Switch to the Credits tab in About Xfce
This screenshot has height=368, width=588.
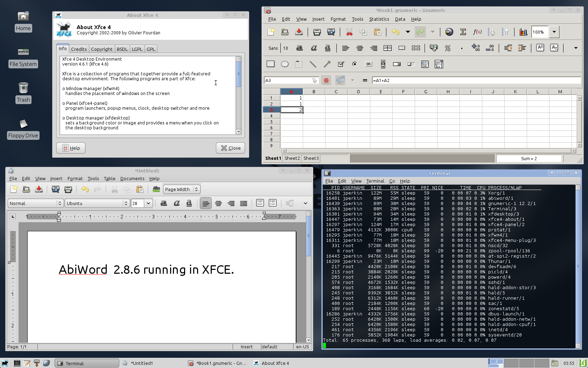79,49
